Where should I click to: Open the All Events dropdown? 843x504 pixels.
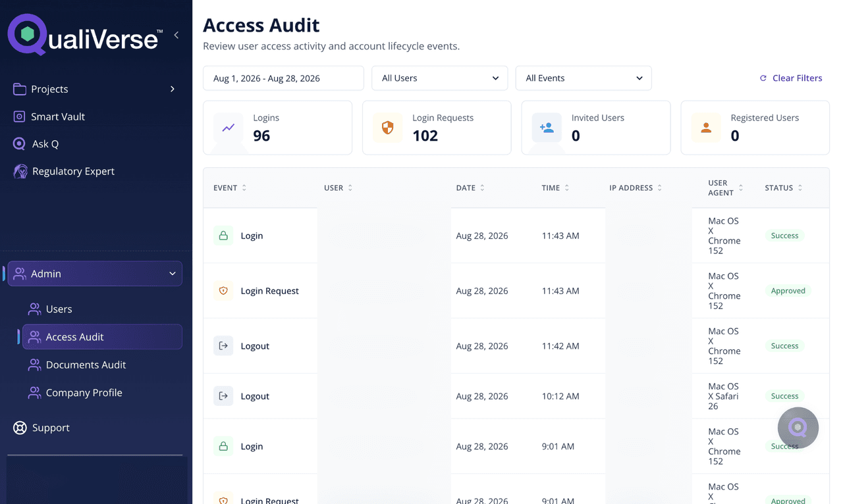(x=584, y=78)
